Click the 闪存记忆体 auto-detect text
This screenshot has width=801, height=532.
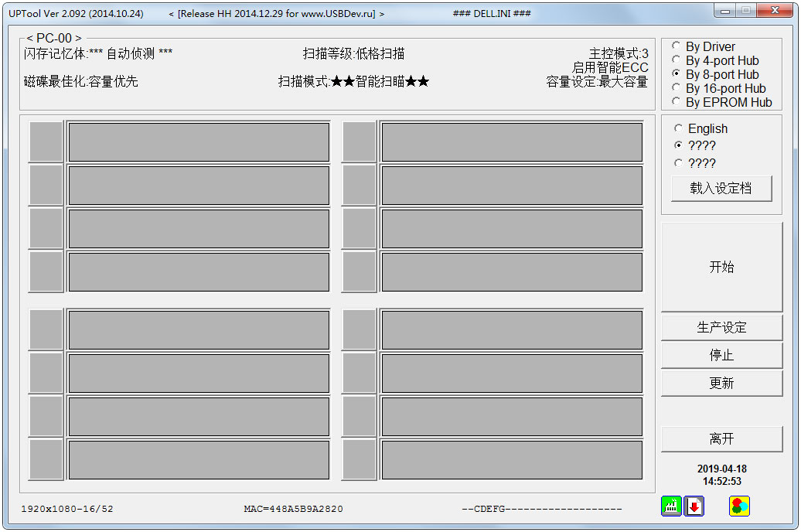[x=98, y=53]
